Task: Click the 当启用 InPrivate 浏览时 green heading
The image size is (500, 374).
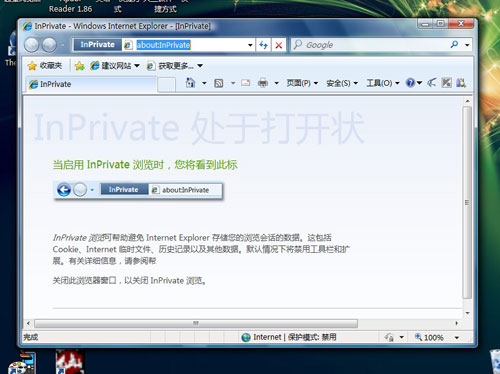Action: pyautogui.click(x=145, y=165)
